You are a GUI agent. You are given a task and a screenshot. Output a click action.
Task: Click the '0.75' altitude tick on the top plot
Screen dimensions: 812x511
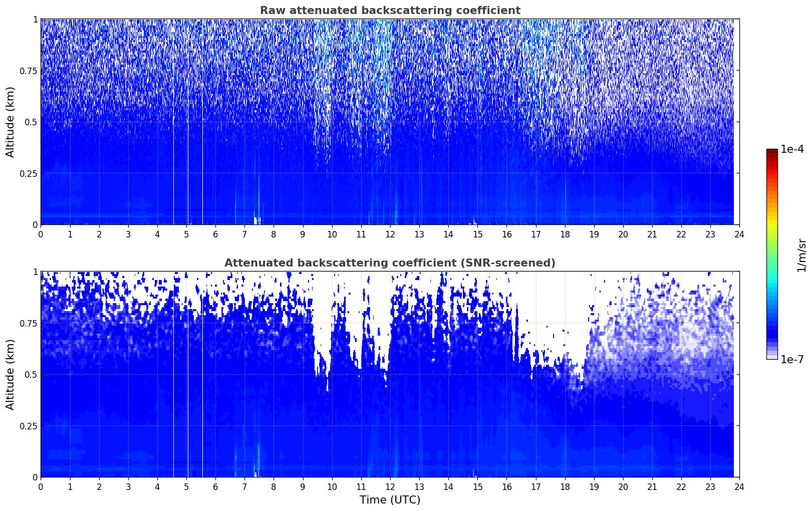(29, 71)
